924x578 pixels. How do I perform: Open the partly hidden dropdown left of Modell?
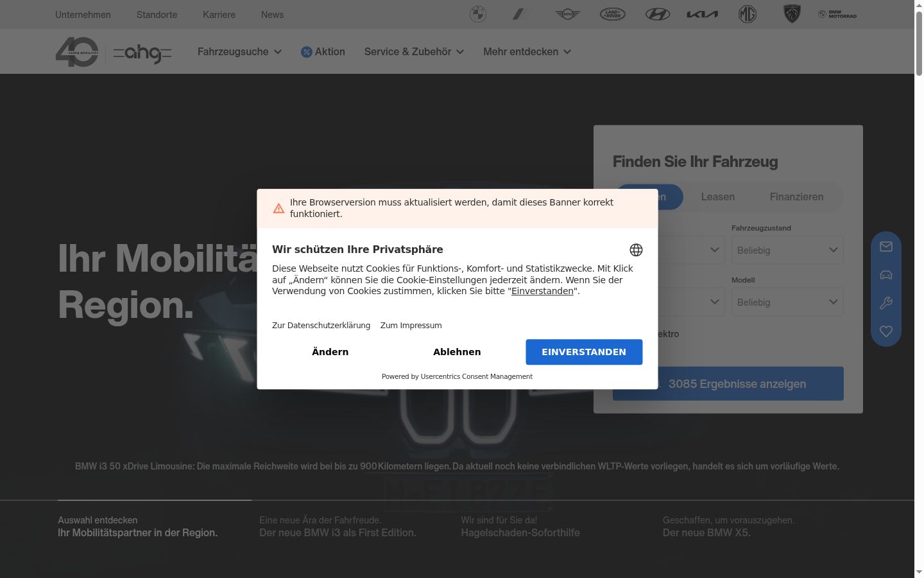[691, 302]
